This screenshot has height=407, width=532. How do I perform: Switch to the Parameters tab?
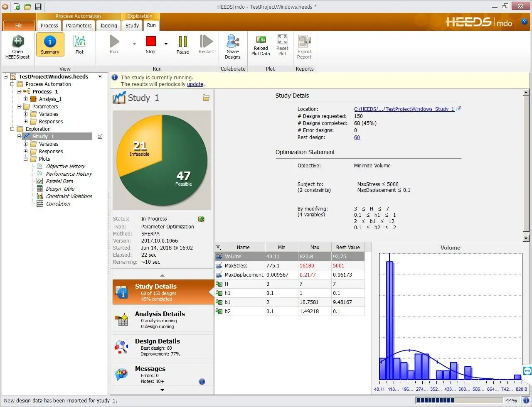(79, 25)
